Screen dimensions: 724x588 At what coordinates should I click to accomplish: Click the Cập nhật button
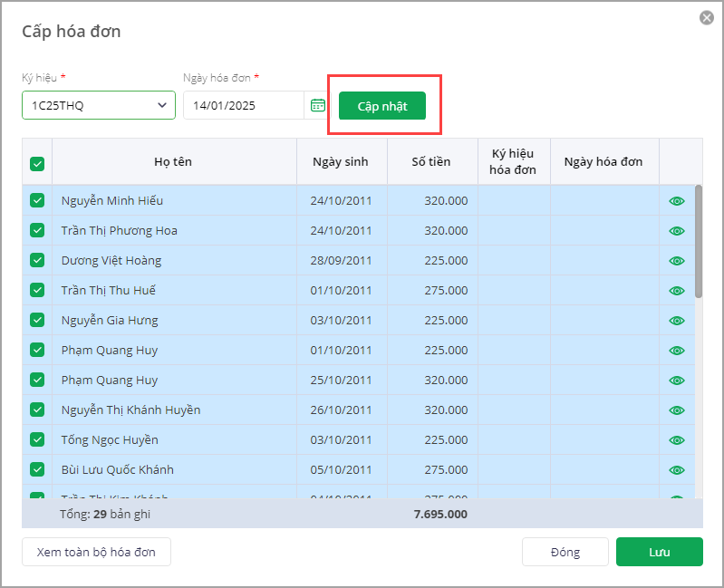click(381, 106)
